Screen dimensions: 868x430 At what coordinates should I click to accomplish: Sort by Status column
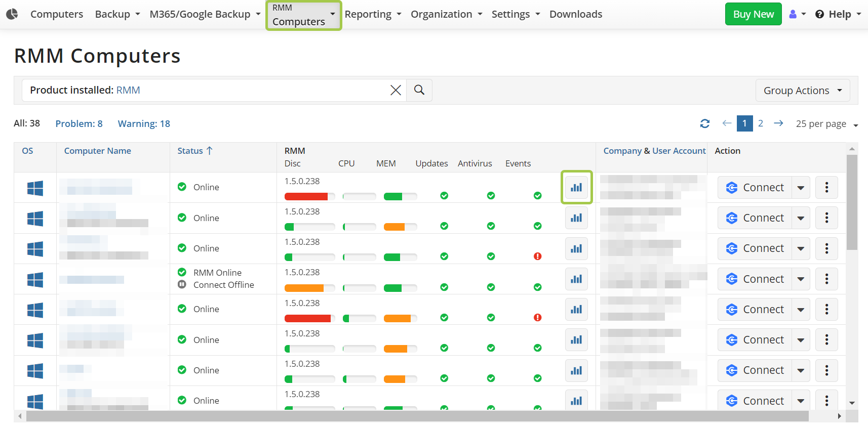pyautogui.click(x=195, y=151)
